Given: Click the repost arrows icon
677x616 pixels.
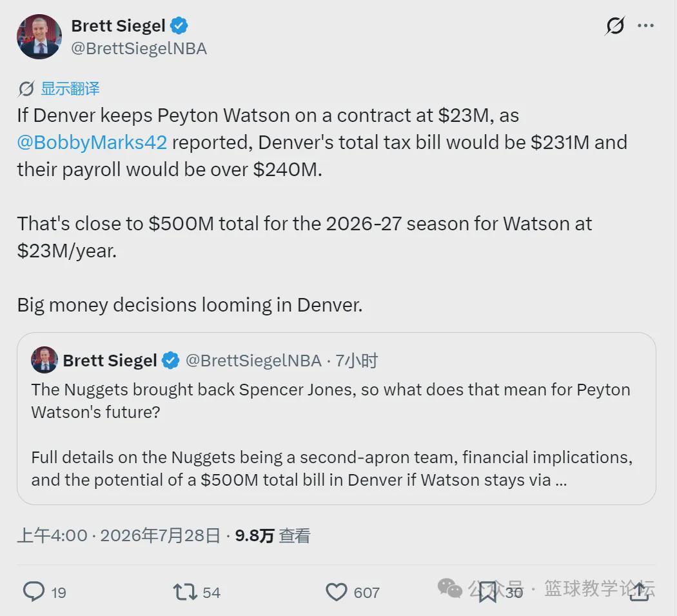Looking at the screenshot, I should tap(185, 591).
